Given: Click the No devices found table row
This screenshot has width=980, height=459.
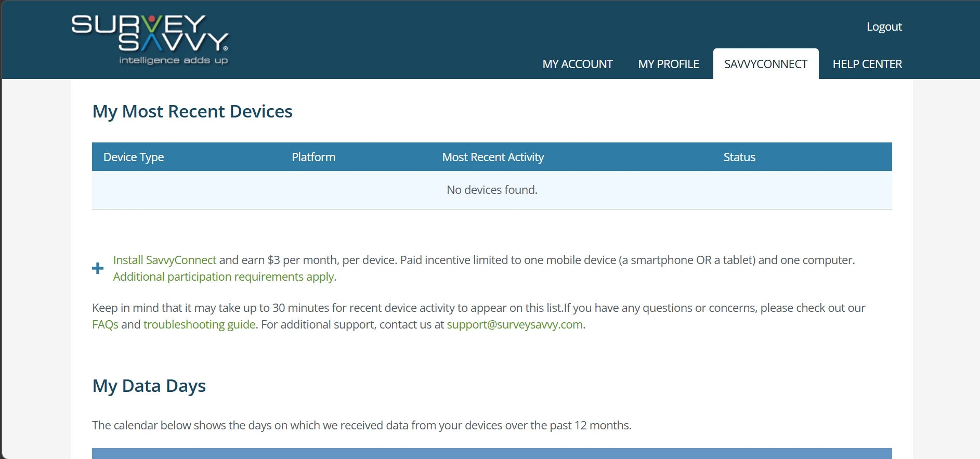Looking at the screenshot, I should (492, 190).
